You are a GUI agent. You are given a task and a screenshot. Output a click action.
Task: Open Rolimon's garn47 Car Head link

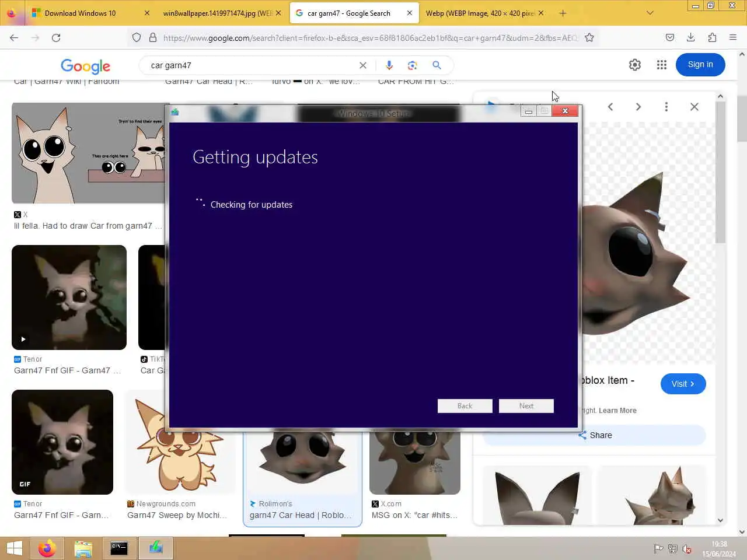(x=301, y=515)
